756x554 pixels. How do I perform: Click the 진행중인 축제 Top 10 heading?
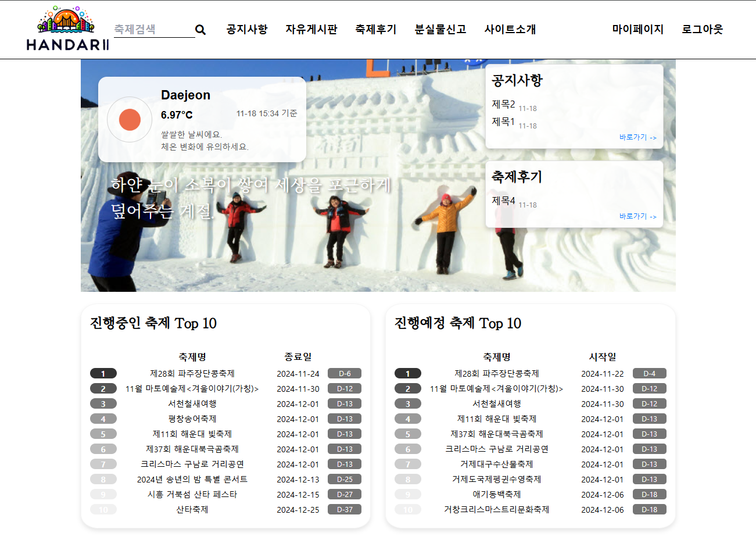153,323
